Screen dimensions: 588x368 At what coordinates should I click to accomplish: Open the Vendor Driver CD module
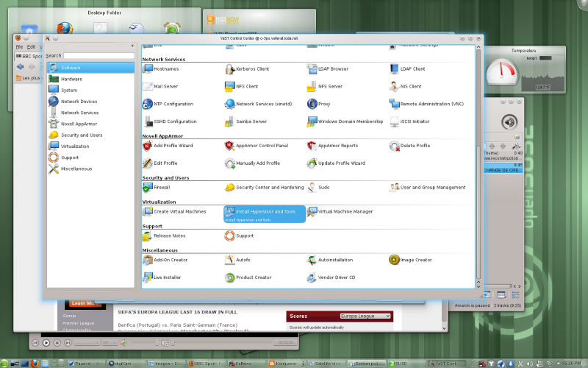[331, 277]
